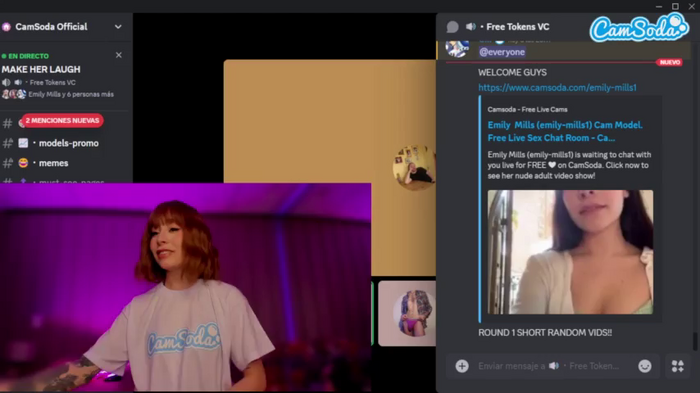
Task: Click the participant avatars under the live banner
Action: pyautogui.click(x=14, y=95)
